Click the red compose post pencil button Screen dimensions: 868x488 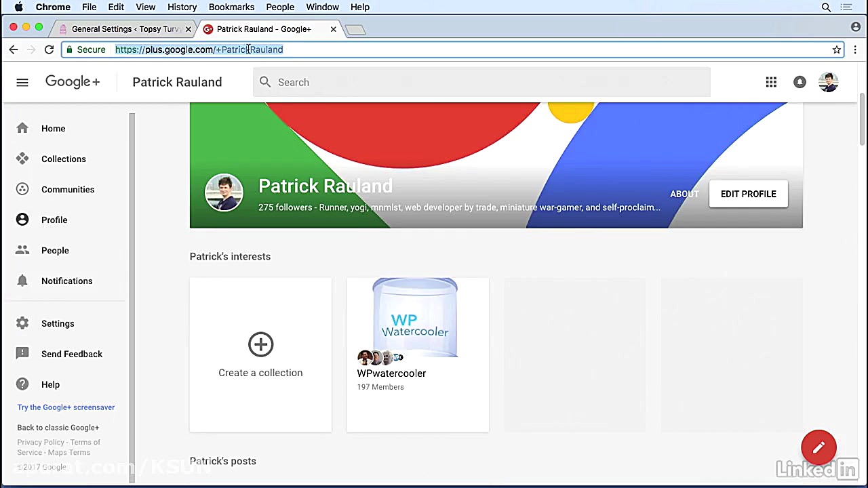(818, 447)
